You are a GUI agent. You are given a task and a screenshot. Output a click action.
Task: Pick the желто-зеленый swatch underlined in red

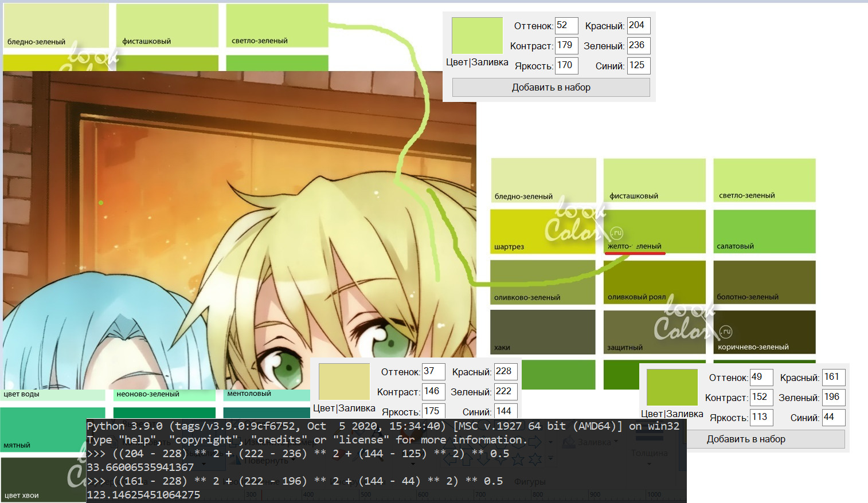654,230
